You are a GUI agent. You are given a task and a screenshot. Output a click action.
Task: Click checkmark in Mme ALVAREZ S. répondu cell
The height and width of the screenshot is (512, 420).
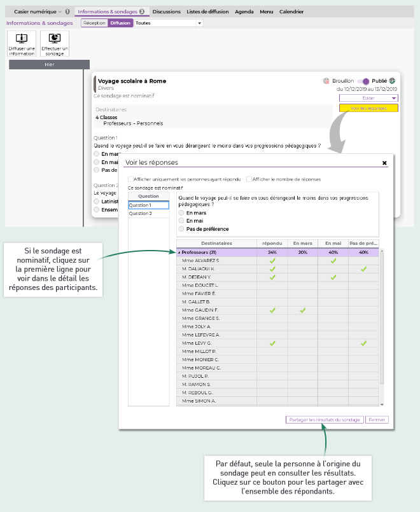point(272,261)
